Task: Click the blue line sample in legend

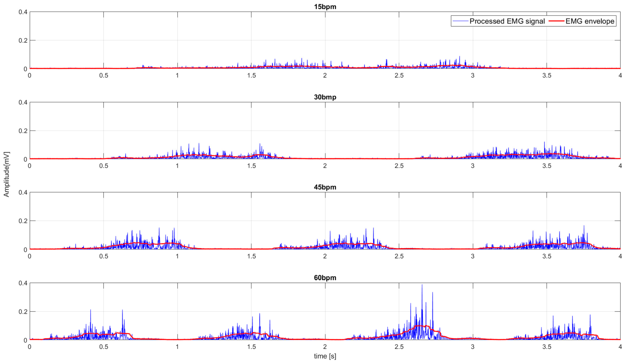Action: (x=460, y=21)
